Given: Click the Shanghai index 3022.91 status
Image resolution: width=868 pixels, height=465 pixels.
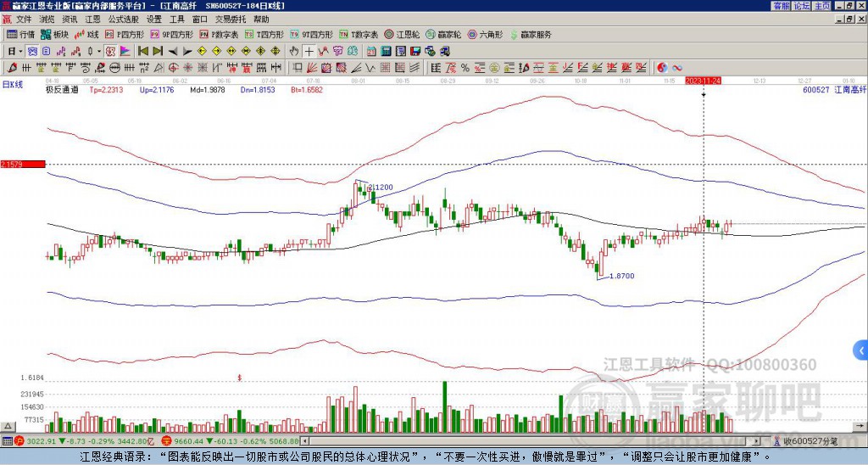Looking at the screenshot, I should click(42, 441).
